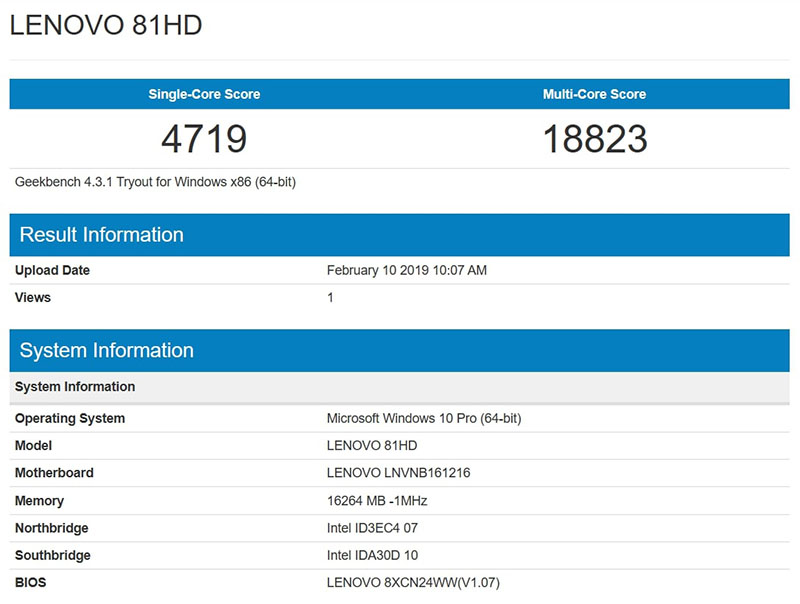Screen dimensions: 800x604
Task: Click the gray System Information subheading row
Action: tap(399, 387)
